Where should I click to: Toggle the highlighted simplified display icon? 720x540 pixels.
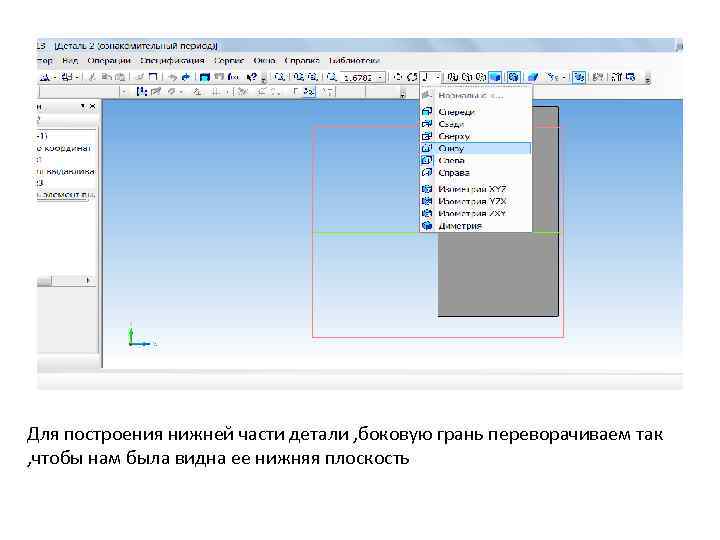[x=579, y=77]
